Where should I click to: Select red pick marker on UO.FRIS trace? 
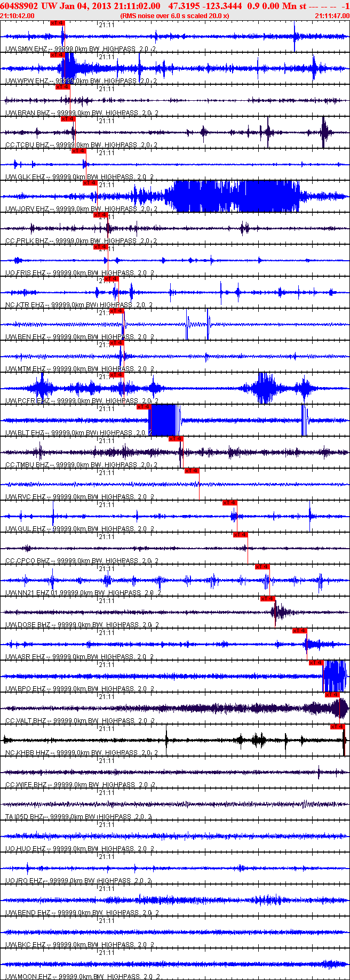100,247
